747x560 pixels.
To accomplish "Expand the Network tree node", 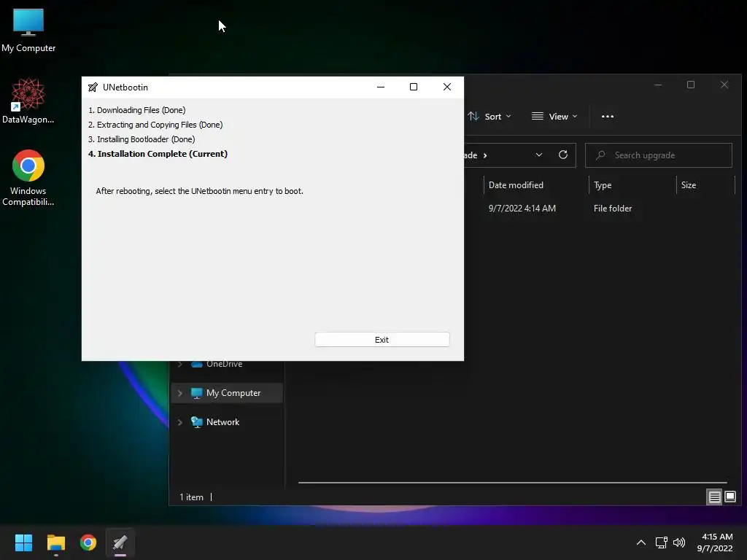I will pyautogui.click(x=180, y=422).
